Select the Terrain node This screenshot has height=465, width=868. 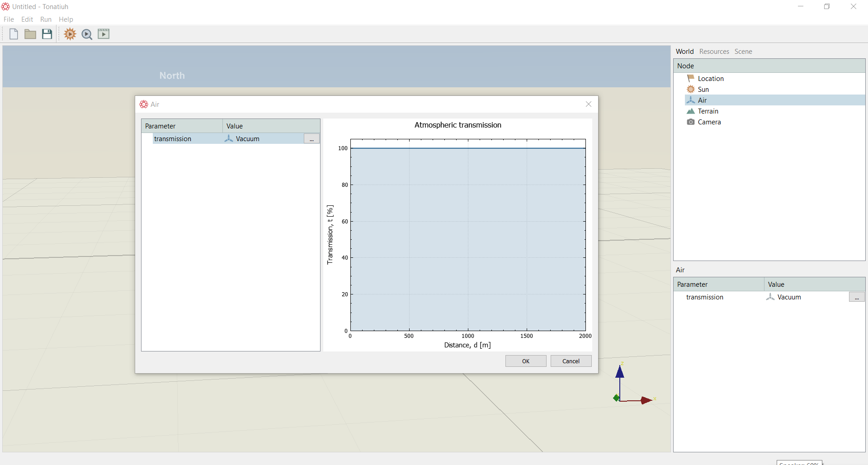click(708, 111)
